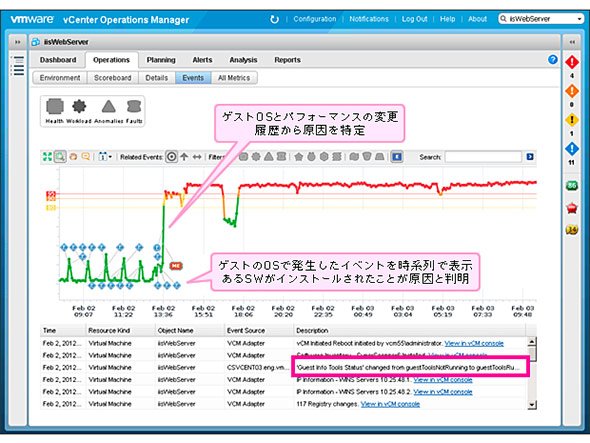Screen dimensions: 590x443
Task: Click the refresh icon in the header
Action: [x=274, y=19]
